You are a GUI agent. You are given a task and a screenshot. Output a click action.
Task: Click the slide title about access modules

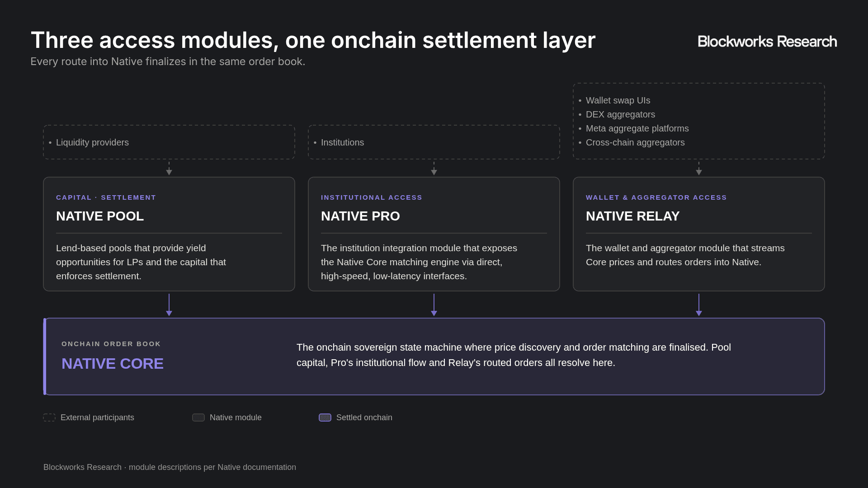pos(313,40)
